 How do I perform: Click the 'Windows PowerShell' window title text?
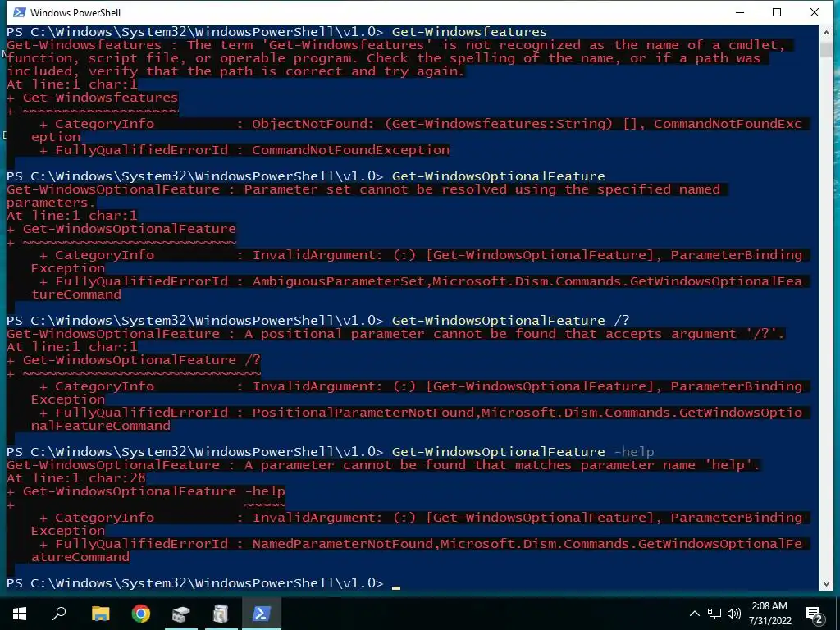[x=75, y=12]
